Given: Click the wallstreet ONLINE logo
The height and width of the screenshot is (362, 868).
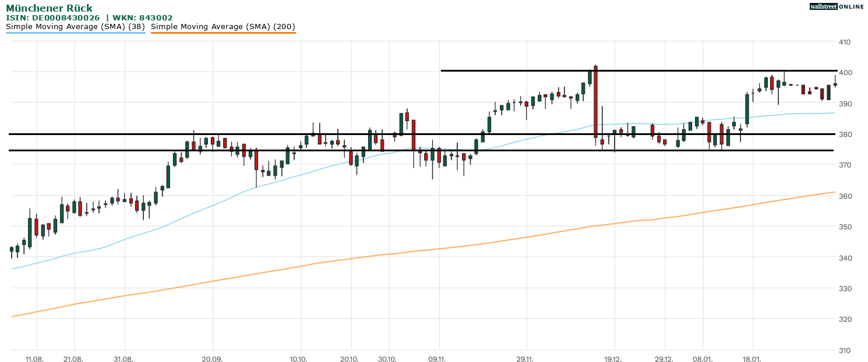Looking at the screenshot, I should [837, 6].
